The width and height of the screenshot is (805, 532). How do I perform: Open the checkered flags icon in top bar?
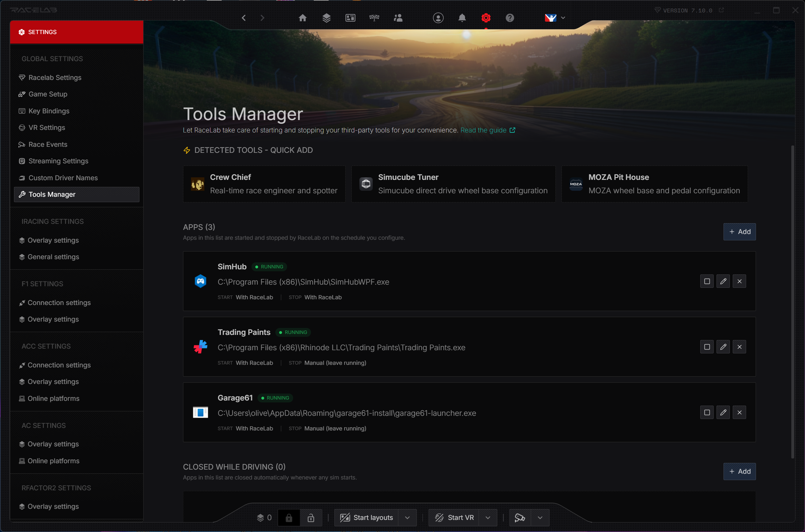tap(374, 18)
